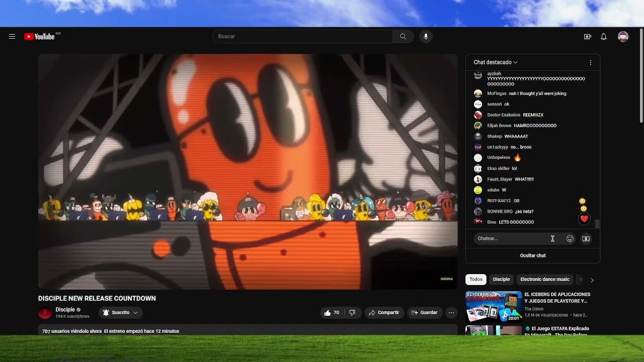Click the Super Chat money icon
The image size is (644, 362).
pos(586,239)
